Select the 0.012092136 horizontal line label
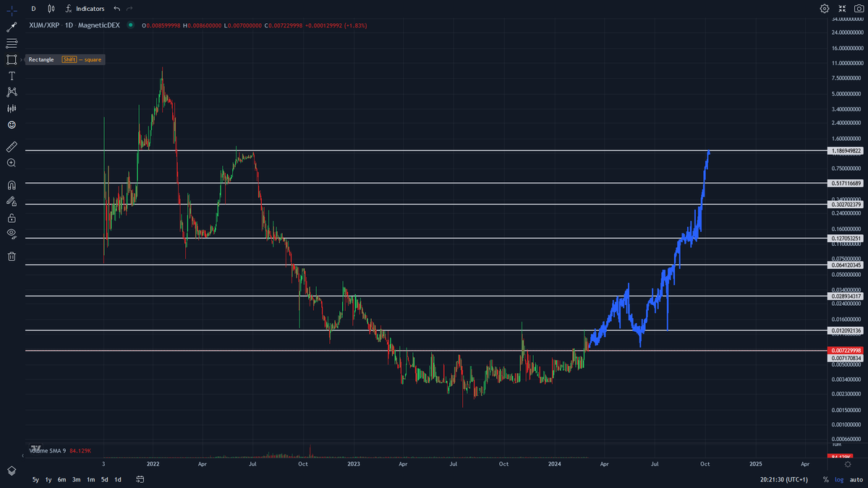868x488 pixels. point(845,330)
